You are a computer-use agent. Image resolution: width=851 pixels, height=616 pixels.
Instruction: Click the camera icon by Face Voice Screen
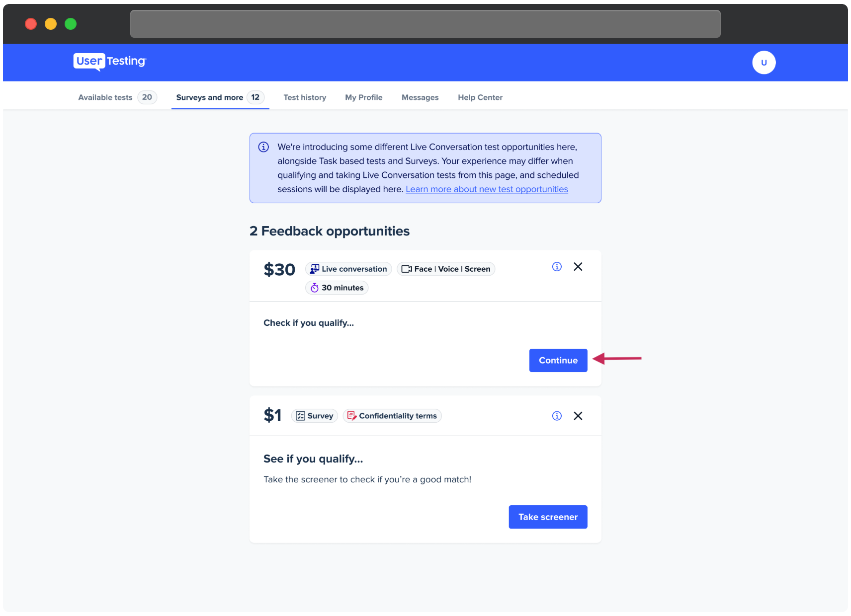tap(407, 269)
